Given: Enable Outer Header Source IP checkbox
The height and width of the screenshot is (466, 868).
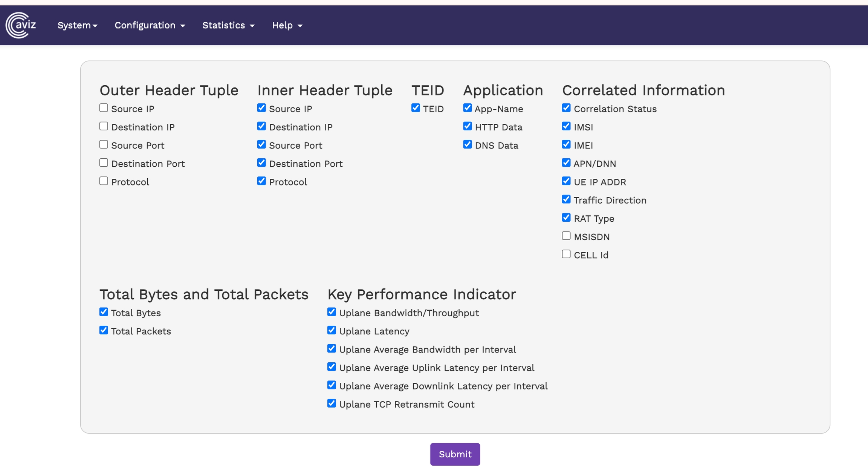Looking at the screenshot, I should pos(104,108).
